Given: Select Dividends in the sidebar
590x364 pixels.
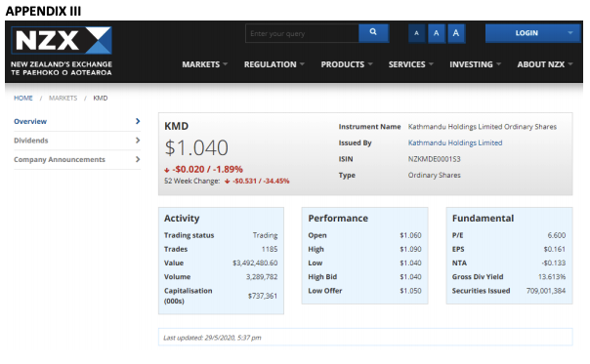Looking at the screenshot, I should pyautogui.click(x=31, y=141).
